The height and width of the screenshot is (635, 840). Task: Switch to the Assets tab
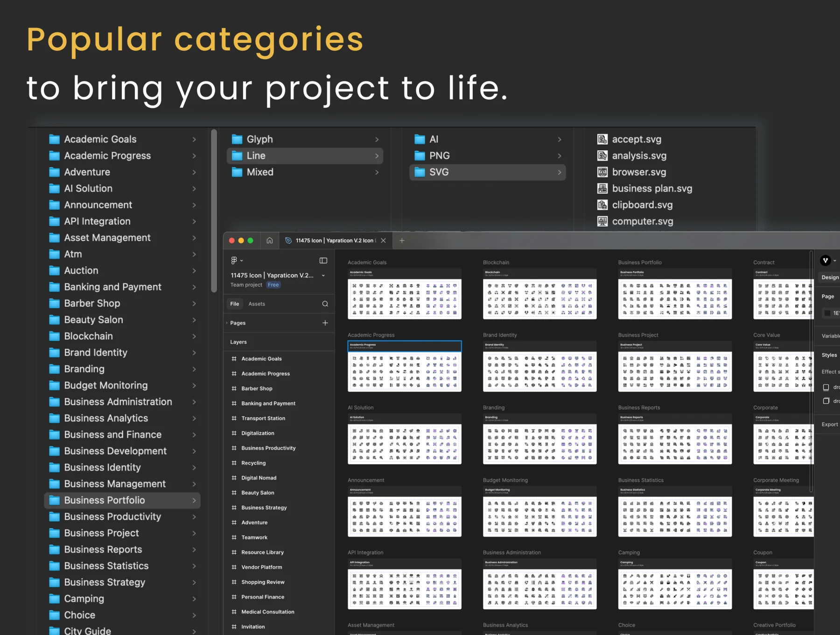(x=257, y=304)
